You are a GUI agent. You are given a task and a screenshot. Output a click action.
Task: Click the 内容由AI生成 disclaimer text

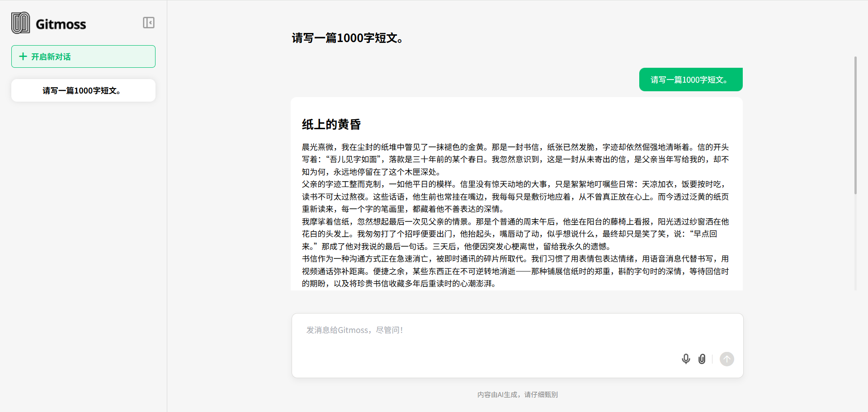click(x=517, y=395)
